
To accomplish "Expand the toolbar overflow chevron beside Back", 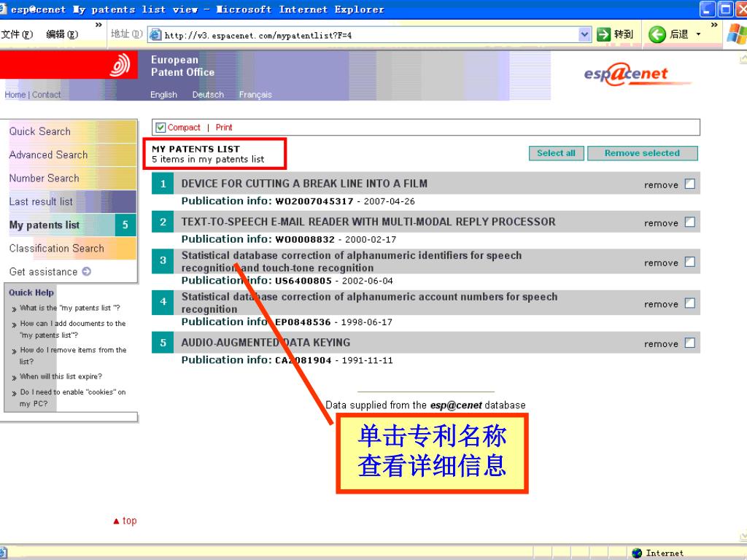I will click(713, 25).
